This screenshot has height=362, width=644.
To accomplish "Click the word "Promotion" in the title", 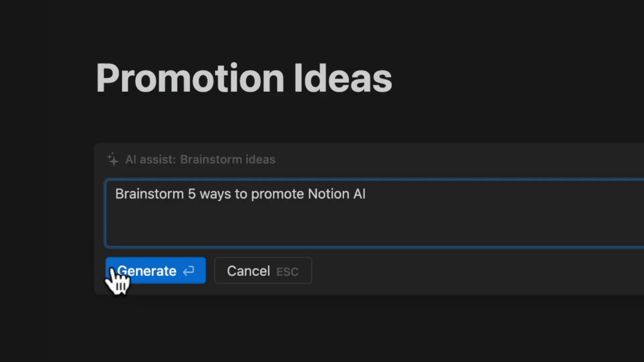I will (190, 79).
